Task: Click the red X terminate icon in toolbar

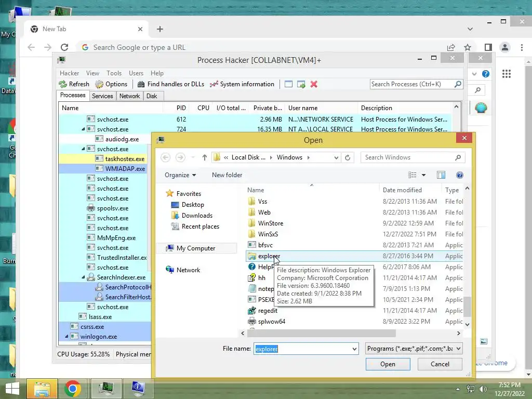Action: (x=314, y=84)
